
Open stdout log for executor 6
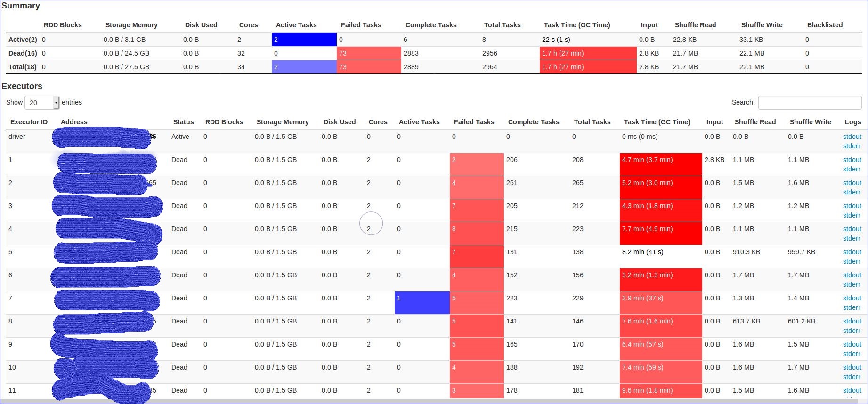(x=852, y=275)
